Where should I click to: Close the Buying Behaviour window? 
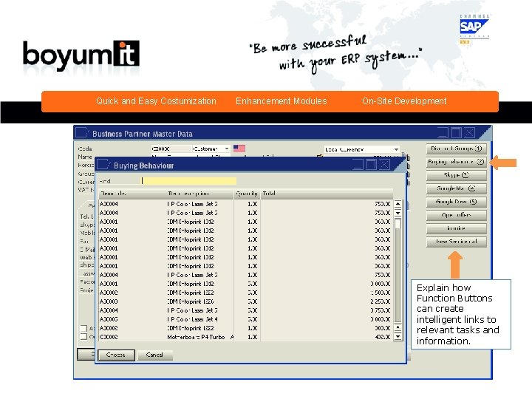385,165
